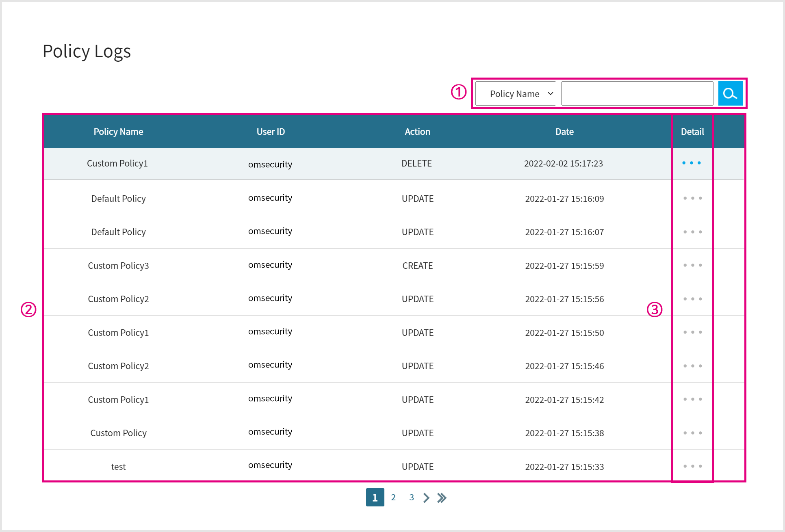Click the User ID column header
Screen dimensions: 785x532
tap(271, 132)
